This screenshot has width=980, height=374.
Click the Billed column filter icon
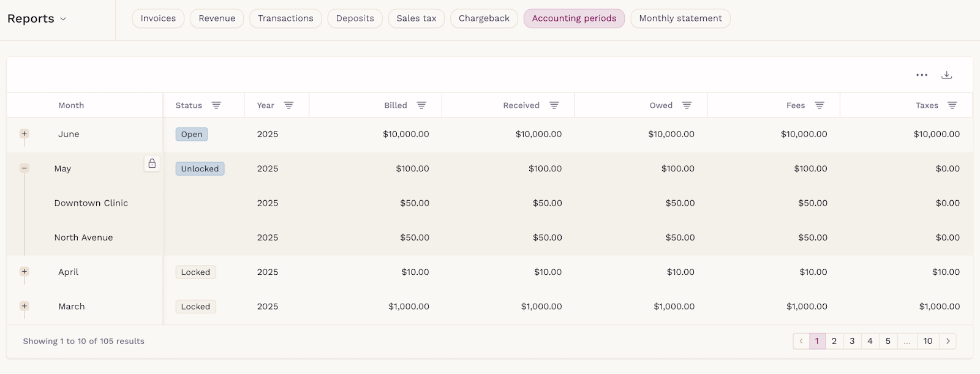click(x=421, y=105)
